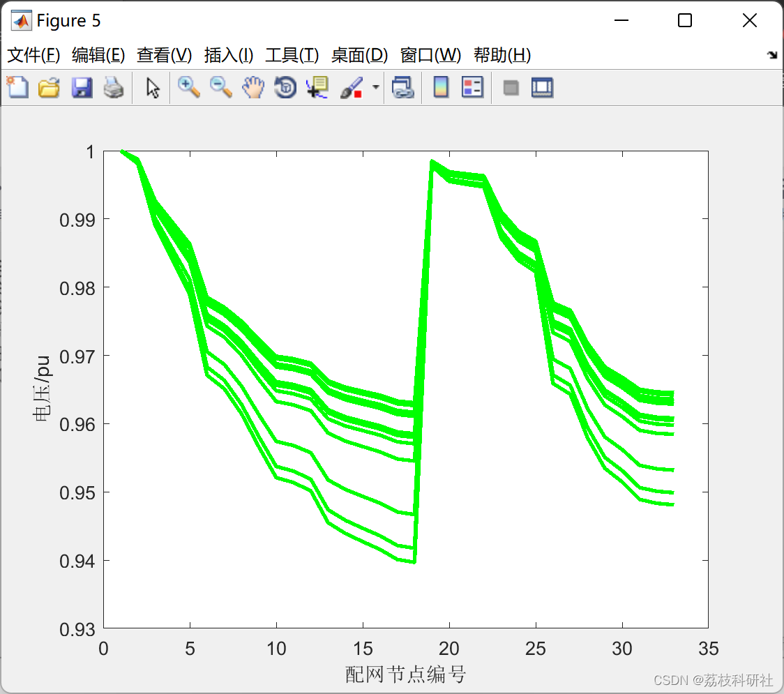
Task: Insert a colorbar into the plot
Action: (440, 86)
